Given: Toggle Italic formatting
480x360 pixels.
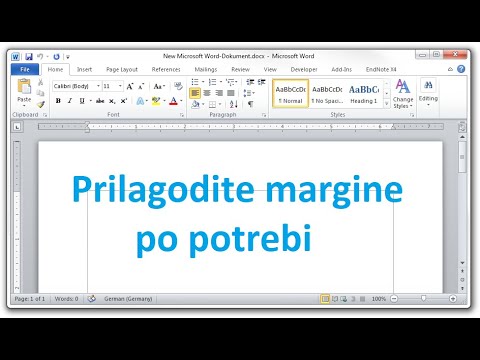Looking at the screenshot, I should coord(70,101).
